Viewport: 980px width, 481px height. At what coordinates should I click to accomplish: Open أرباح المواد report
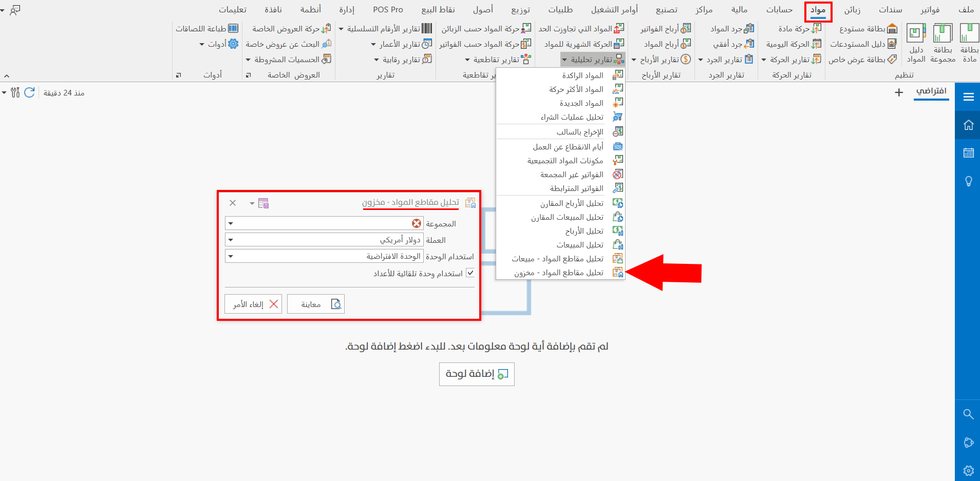pyautogui.click(x=668, y=44)
